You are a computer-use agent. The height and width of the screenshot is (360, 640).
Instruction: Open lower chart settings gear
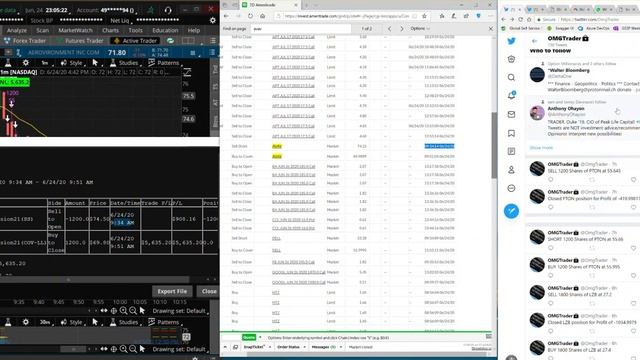pos(26,322)
